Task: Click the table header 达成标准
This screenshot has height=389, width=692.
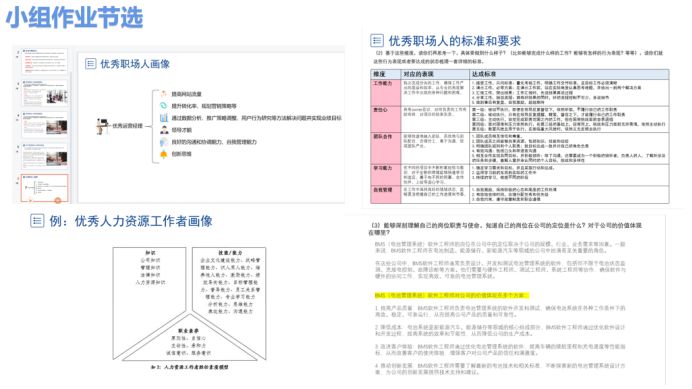Action: (569, 74)
